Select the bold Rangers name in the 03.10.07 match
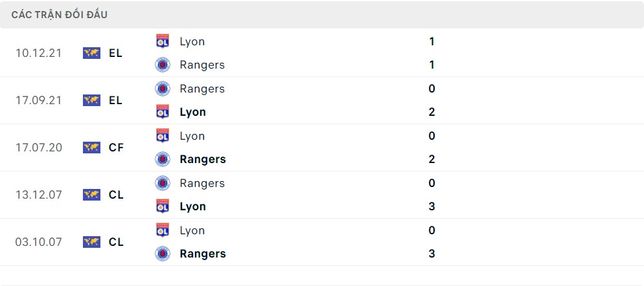This screenshot has height=286, width=644. tap(203, 254)
